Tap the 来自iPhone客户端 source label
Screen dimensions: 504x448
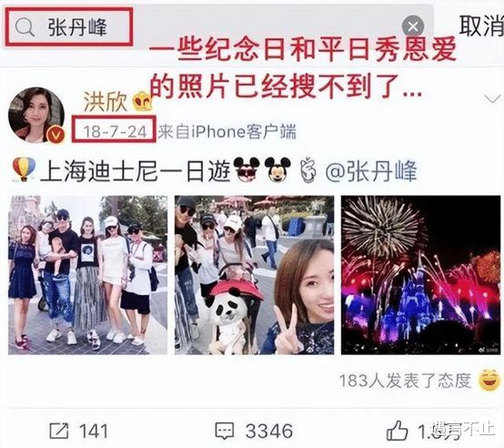coord(227,131)
